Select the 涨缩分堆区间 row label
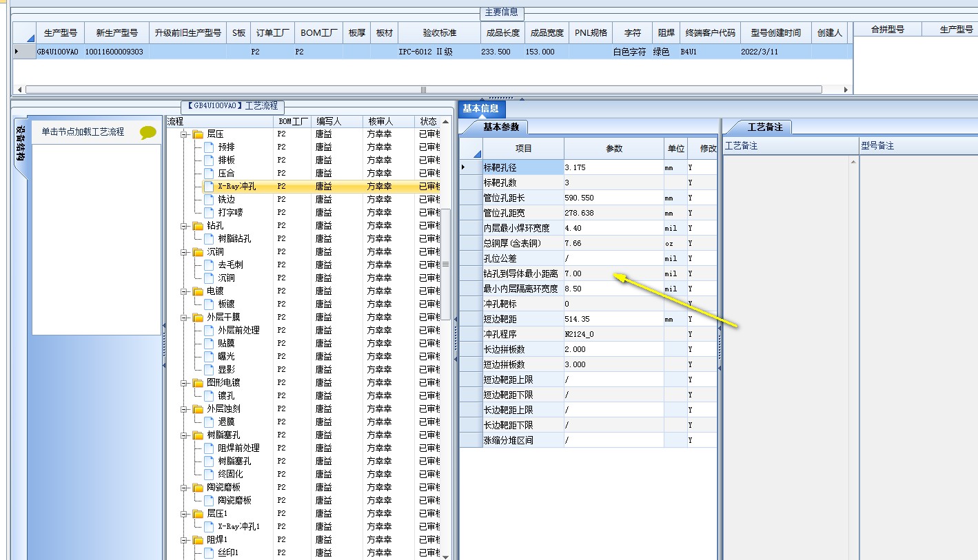978x560 pixels. (523, 440)
